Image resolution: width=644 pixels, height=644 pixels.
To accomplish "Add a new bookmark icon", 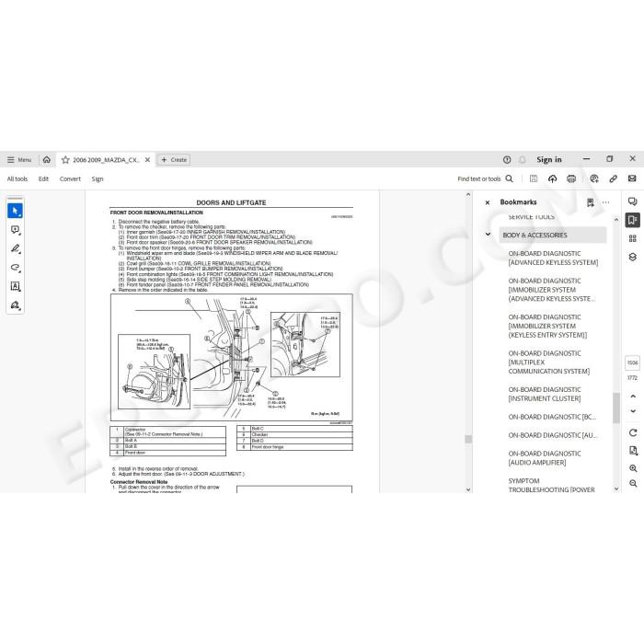I will click(591, 202).
